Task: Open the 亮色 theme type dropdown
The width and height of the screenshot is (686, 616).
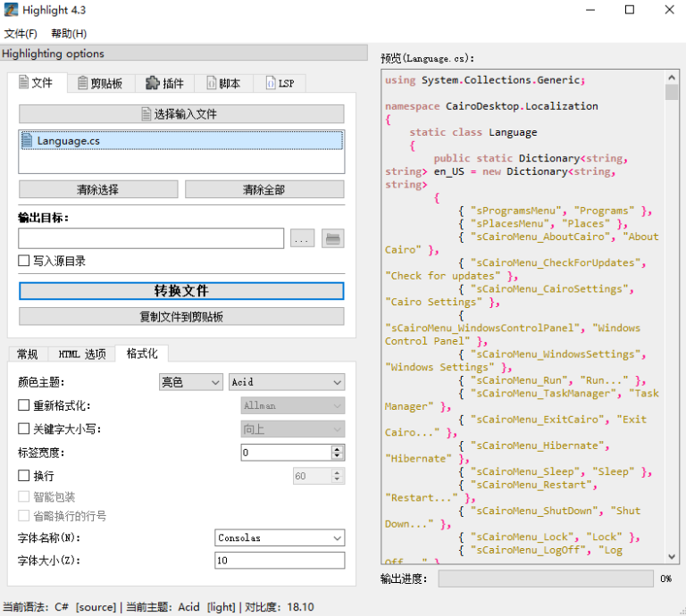Action: point(190,382)
